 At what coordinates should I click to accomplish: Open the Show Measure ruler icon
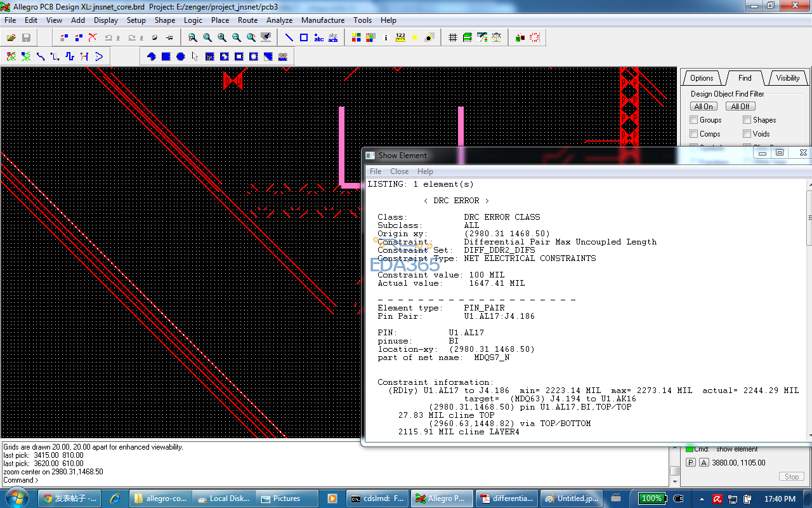400,38
